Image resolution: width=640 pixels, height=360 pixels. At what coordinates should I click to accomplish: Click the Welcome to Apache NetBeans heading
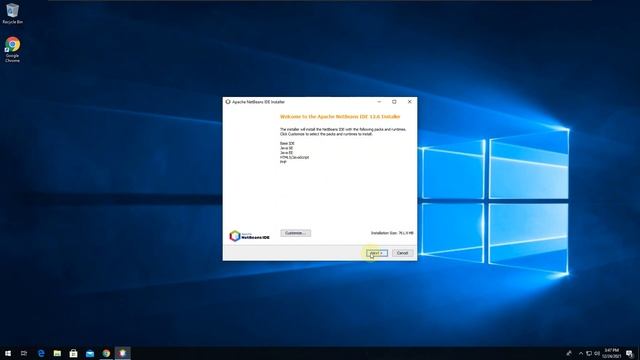340,117
